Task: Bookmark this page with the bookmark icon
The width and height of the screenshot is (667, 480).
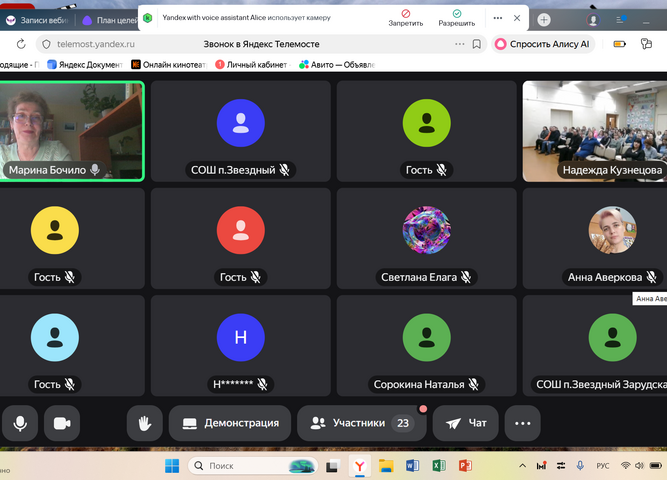Action: [x=477, y=44]
